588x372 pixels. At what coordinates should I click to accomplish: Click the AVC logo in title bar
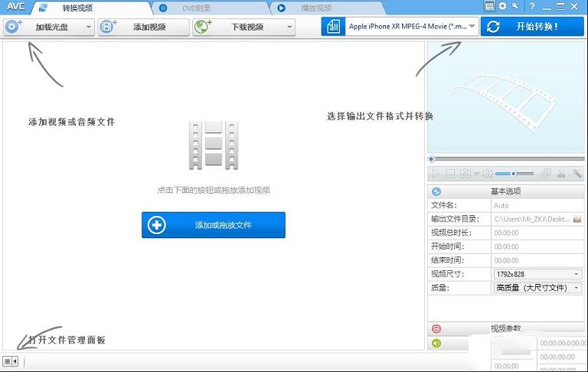coord(16,7)
